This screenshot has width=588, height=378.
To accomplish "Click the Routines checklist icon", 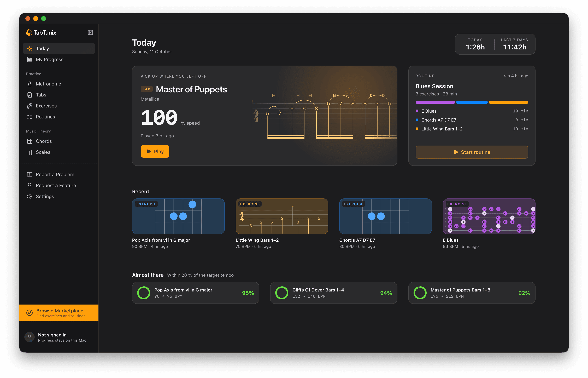I will click(x=30, y=117).
